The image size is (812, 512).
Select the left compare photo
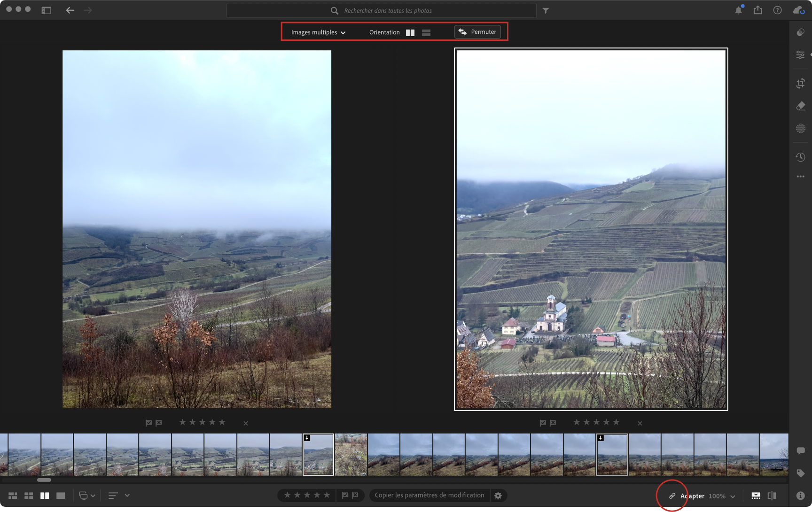coord(197,229)
